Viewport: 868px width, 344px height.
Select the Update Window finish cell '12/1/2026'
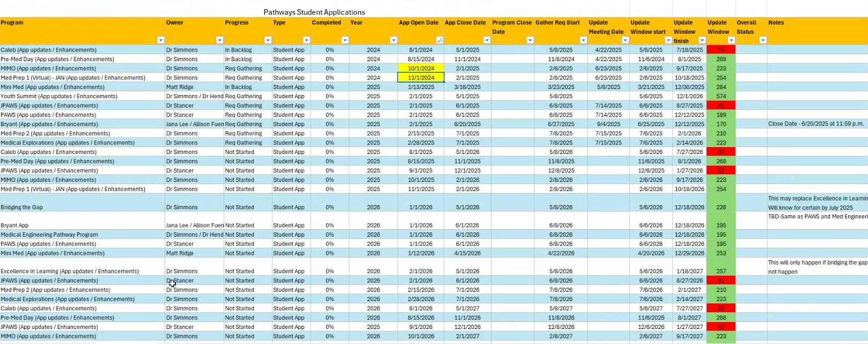[689, 97]
